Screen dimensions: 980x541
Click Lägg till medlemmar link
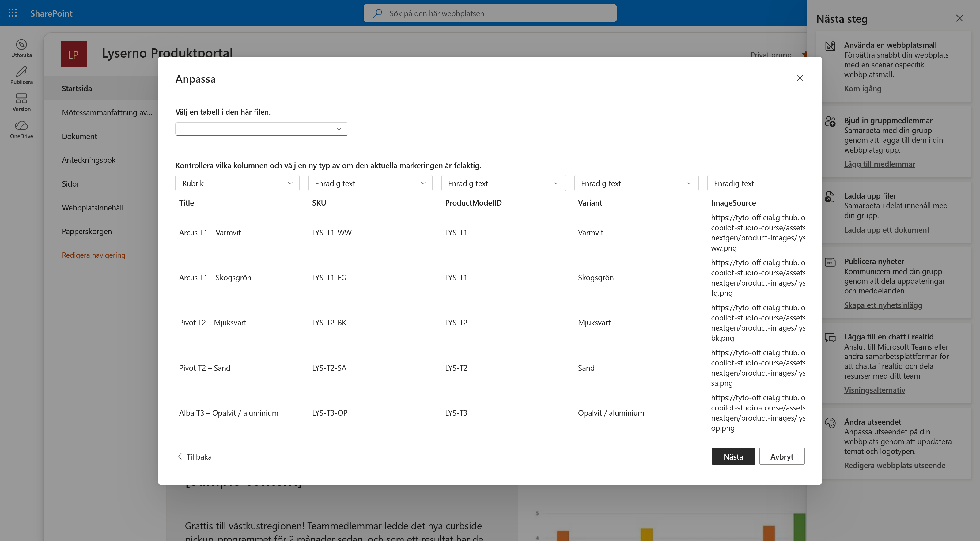[x=880, y=164]
